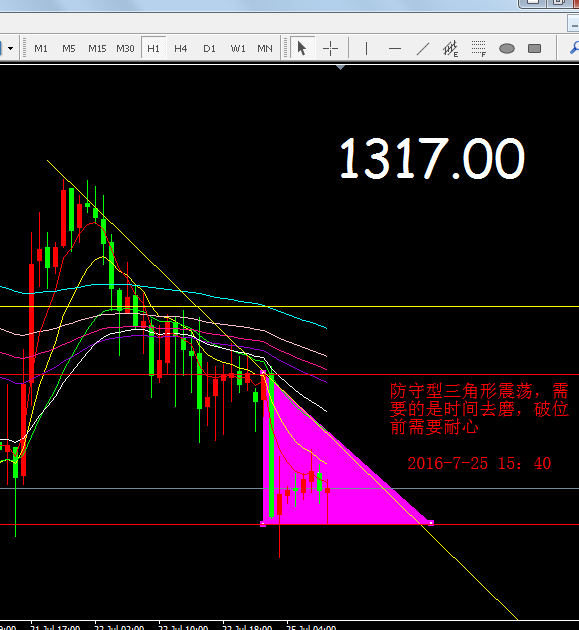
Task: Choose the ellipse shape tool
Action: click(507, 48)
